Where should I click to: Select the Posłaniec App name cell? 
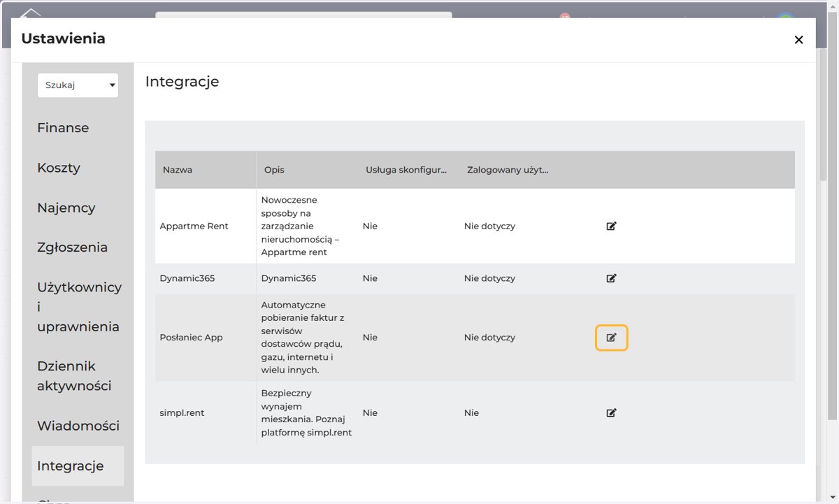(x=206, y=338)
